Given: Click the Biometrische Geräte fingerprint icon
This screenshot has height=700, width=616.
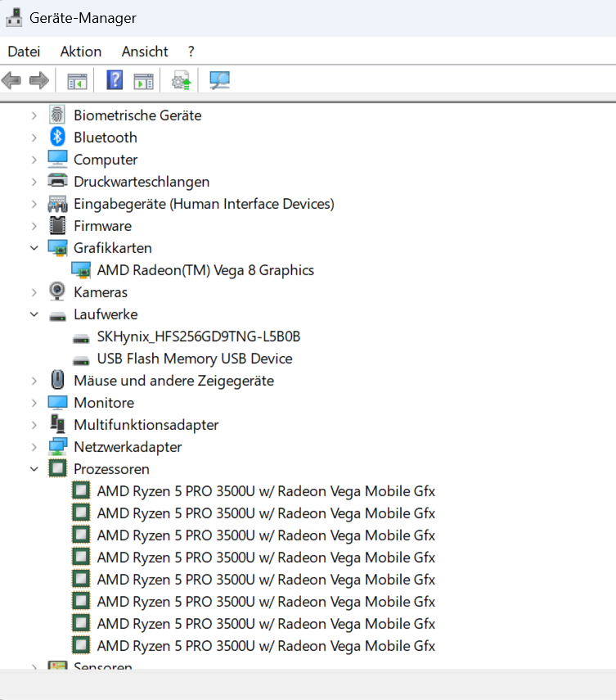Looking at the screenshot, I should coord(57,115).
